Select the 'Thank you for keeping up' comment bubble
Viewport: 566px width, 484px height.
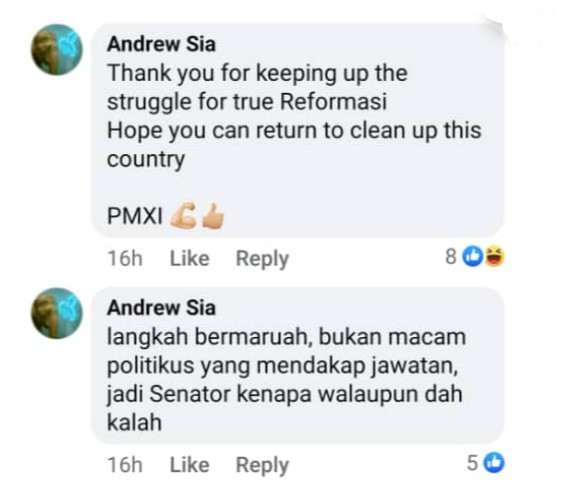298,130
